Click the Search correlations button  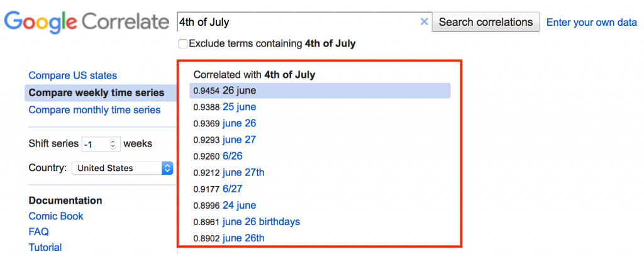[x=486, y=22]
